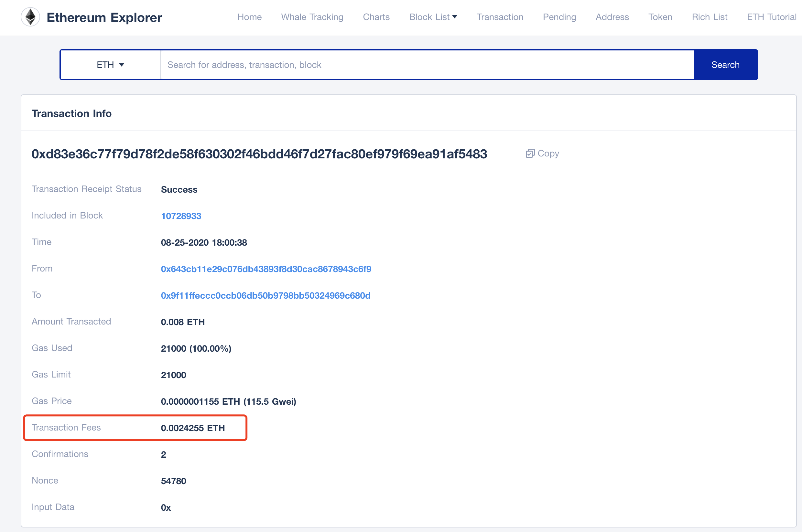
Task: Click the Amount Transacted label
Action: (x=71, y=321)
